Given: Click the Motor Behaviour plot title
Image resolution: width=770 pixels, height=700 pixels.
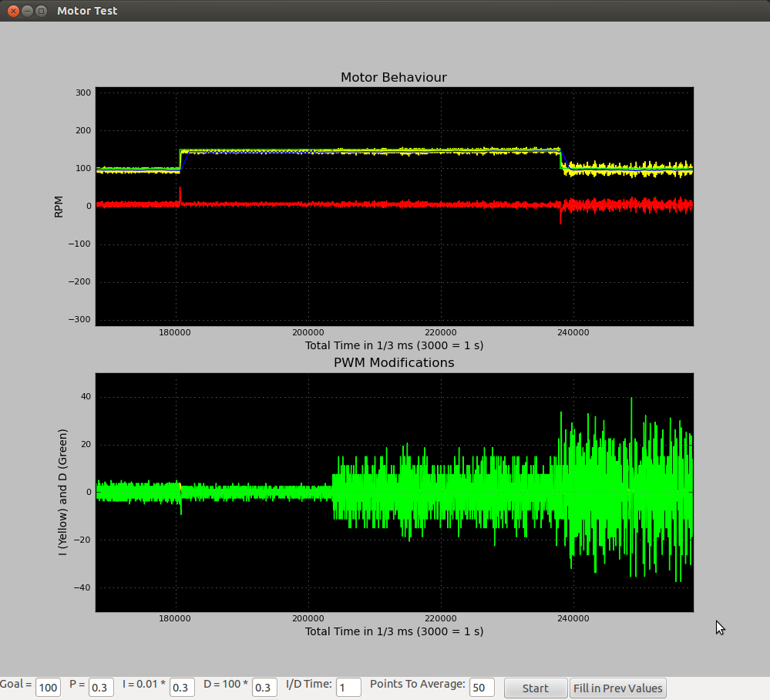Looking at the screenshot, I should 394,77.
